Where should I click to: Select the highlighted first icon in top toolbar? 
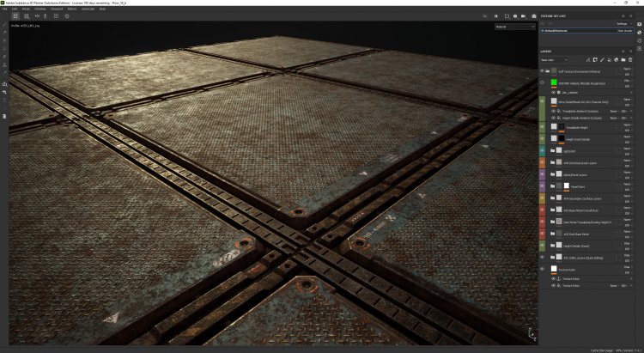tap(15, 16)
